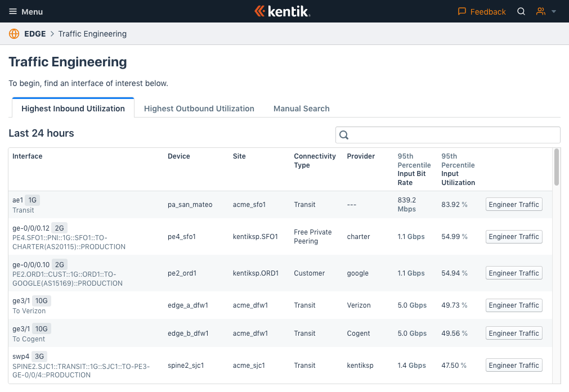Sort by the 95th Percentile Input Bit Rate column
The width and height of the screenshot is (569, 392).
[x=414, y=169]
